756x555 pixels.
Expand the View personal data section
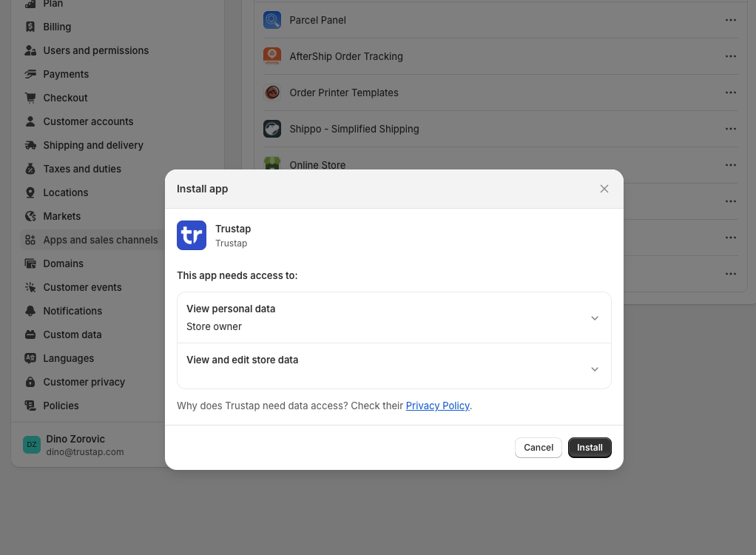tap(595, 318)
